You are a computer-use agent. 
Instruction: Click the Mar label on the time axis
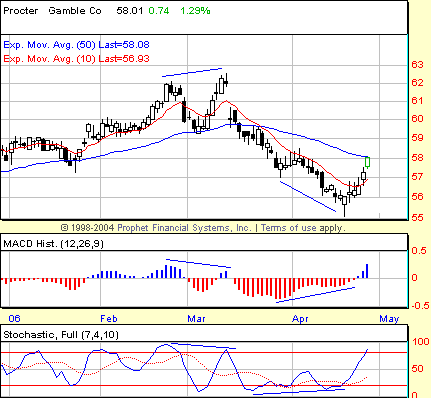[x=196, y=319]
